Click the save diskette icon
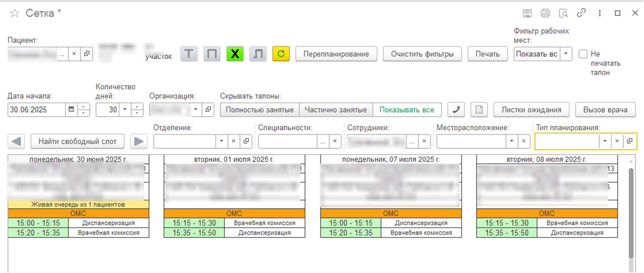644x273 pixels. (527, 13)
